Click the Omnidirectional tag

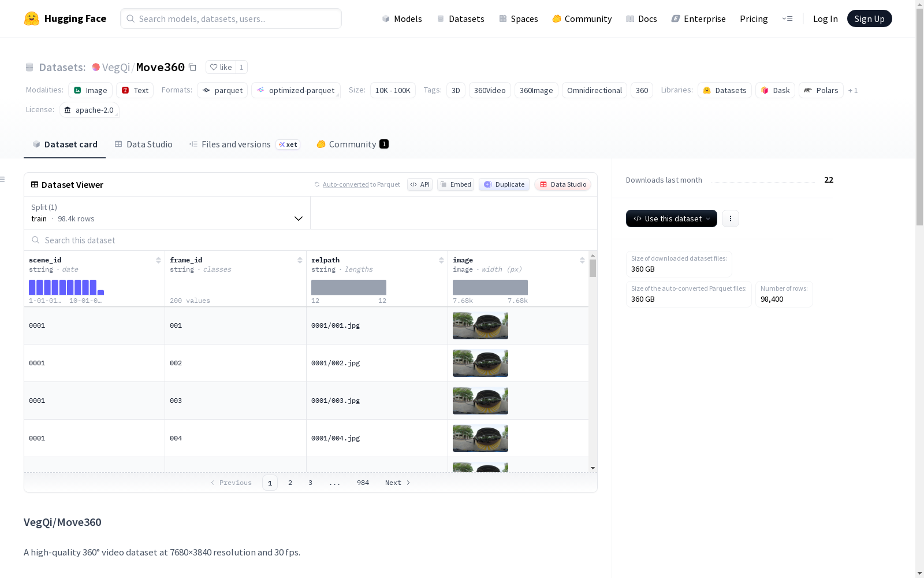[x=594, y=90]
